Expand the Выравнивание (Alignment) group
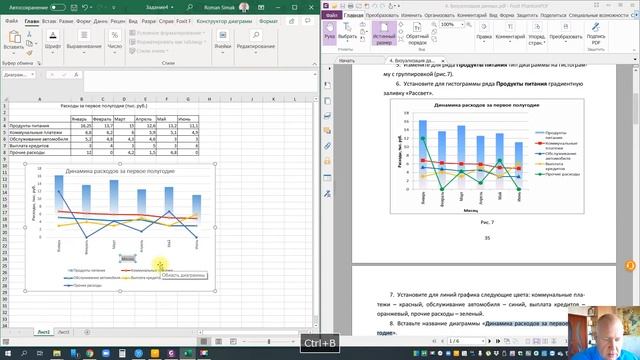640x360 pixels. [84, 42]
